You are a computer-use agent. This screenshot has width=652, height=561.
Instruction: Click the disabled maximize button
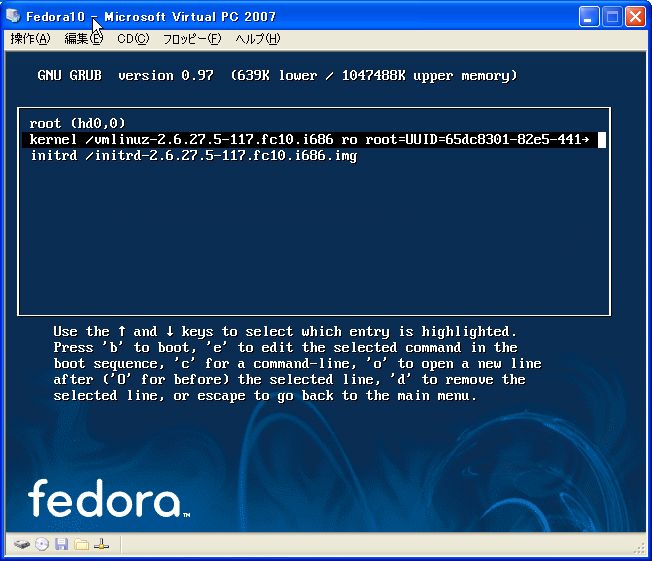[612, 17]
